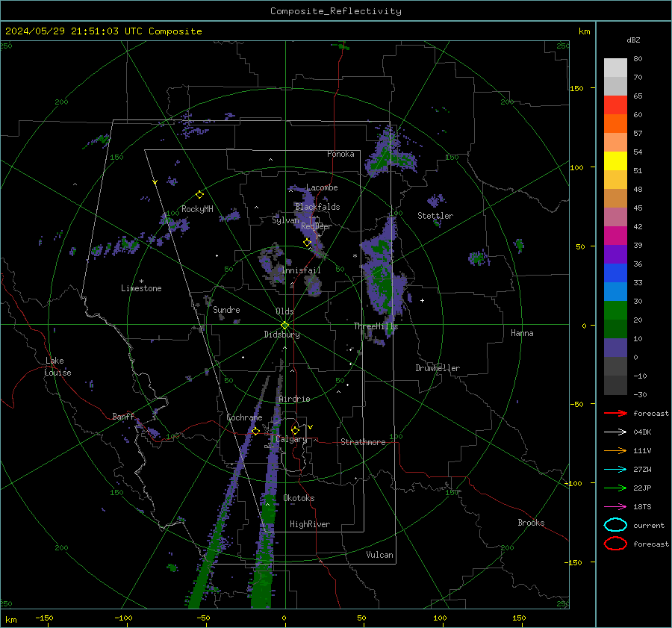Click the Okotoks label
Image resolution: width=672 pixels, height=628 pixels.
[x=299, y=498]
